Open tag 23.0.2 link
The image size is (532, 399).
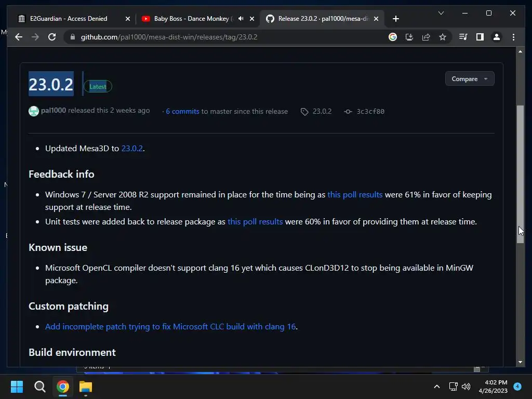click(x=316, y=111)
